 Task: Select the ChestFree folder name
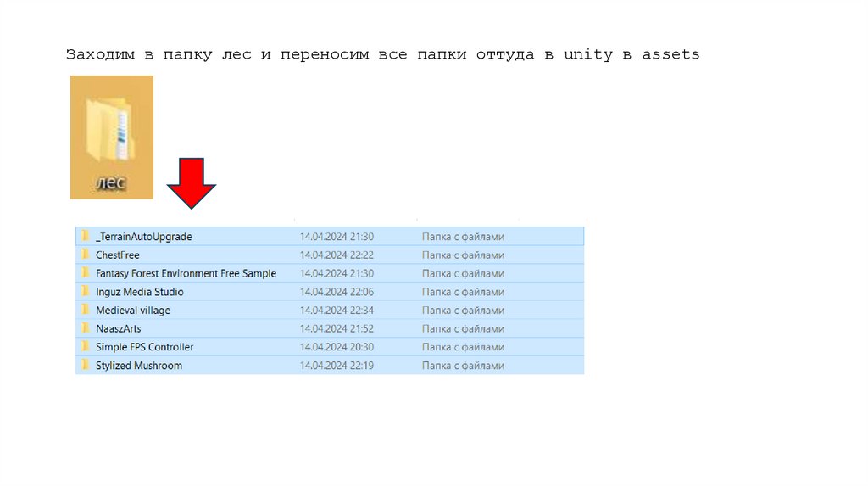[117, 255]
